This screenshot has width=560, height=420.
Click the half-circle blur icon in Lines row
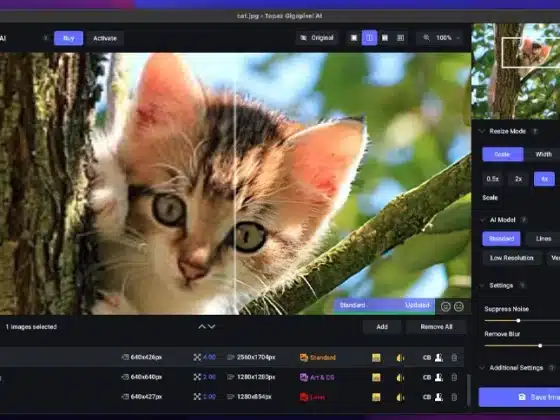pyautogui.click(x=400, y=397)
